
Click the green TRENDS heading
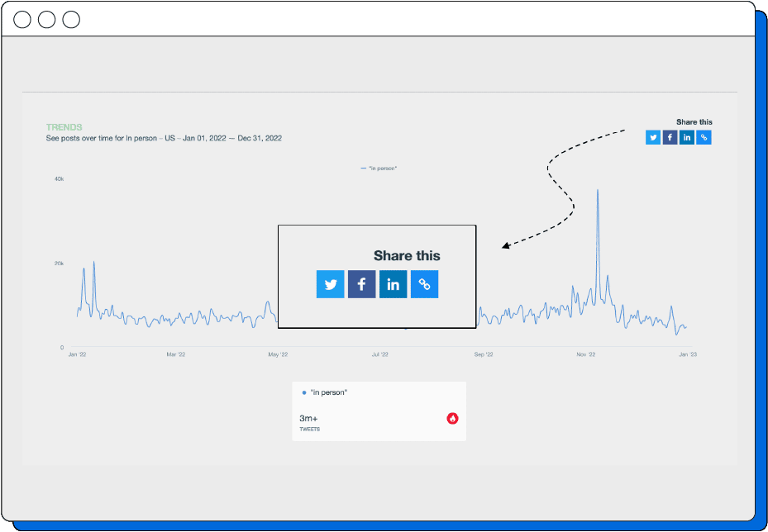(64, 127)
